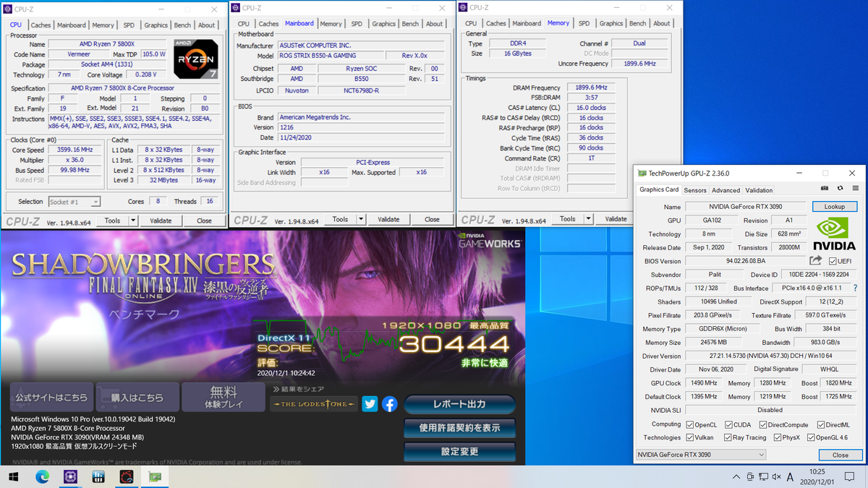The image size is (868, 488).
Task: Expand Tools arrow in CPU-Z Mainboard window
Action: coord(360,219)
